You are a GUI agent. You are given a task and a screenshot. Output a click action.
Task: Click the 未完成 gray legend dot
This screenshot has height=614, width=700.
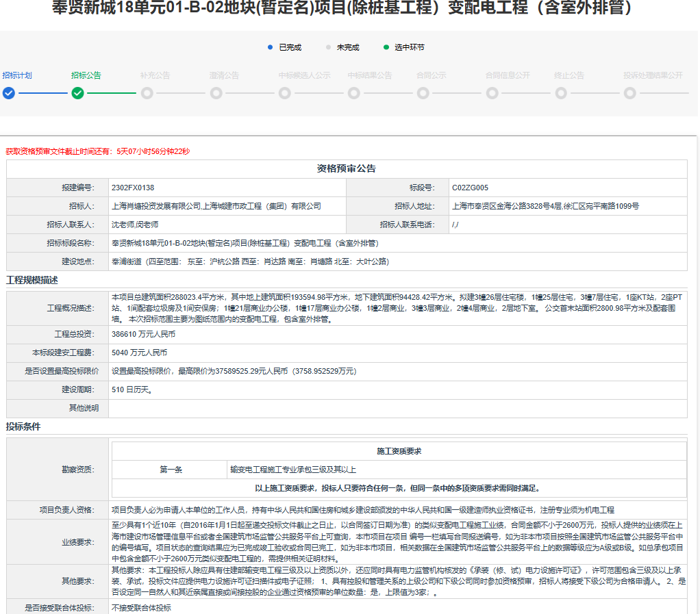click(x=328, y=47)
